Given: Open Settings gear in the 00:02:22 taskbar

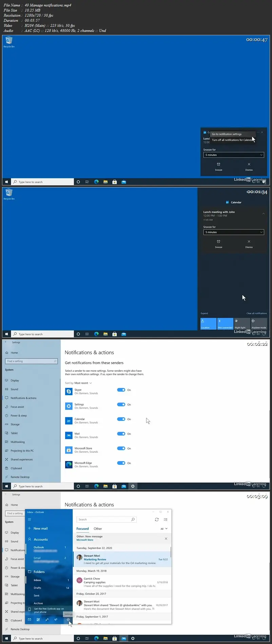Looking at the screenshot, I should pos(133,486).
